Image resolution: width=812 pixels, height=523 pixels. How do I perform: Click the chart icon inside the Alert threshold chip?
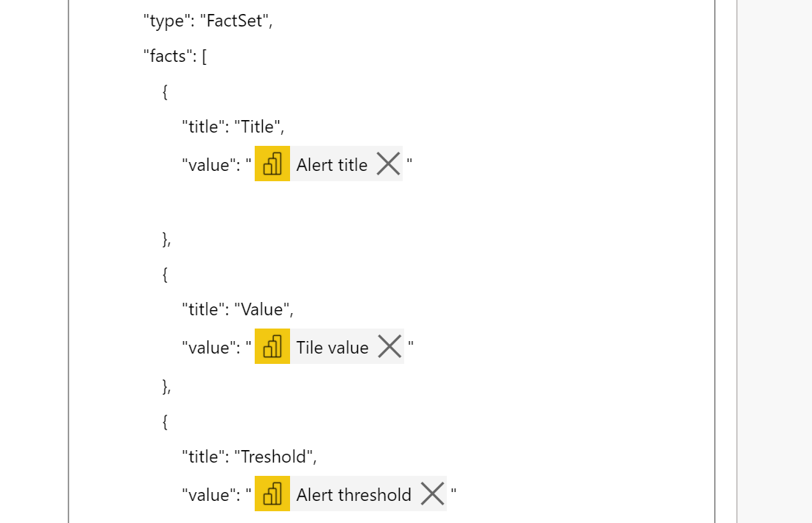272,494
